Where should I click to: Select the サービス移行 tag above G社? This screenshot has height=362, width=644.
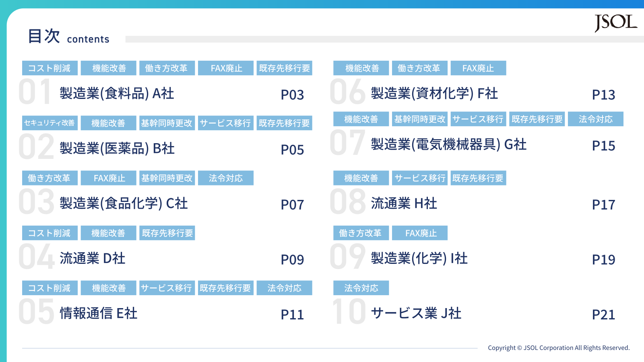(x=478, y=119)
